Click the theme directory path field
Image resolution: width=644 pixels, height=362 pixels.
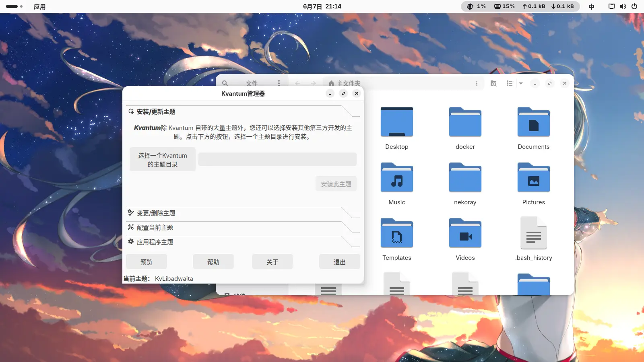(x=277, y=159)
